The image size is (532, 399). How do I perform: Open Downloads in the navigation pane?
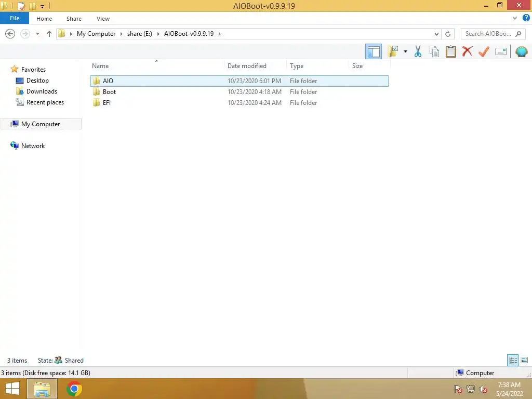(x=42, y=91)
